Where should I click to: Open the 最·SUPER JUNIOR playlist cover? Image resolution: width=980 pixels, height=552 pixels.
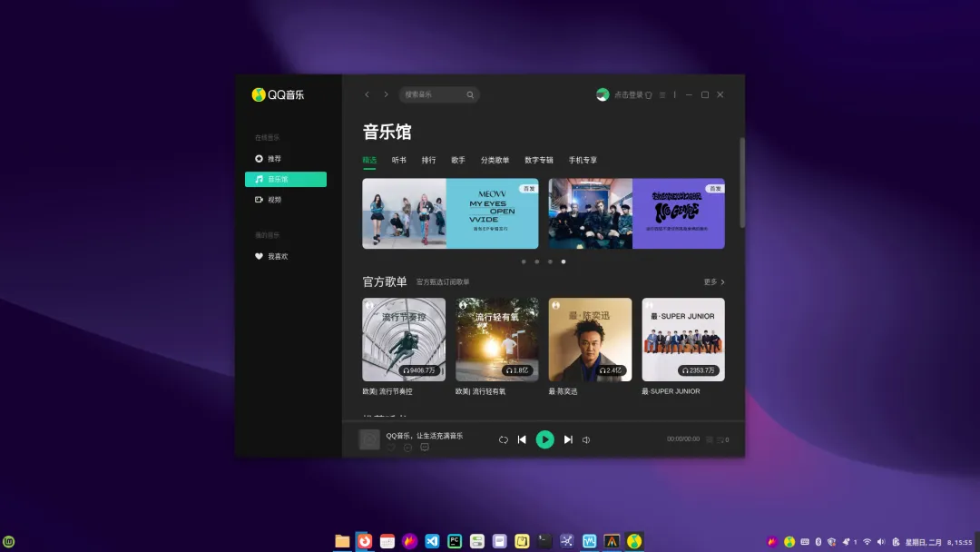683,340
